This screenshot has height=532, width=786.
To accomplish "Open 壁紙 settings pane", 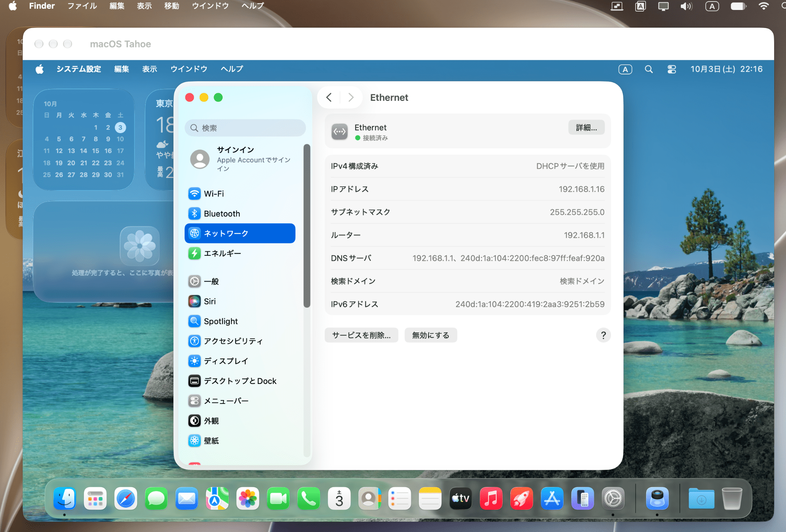I will click(x=240, y=441).
